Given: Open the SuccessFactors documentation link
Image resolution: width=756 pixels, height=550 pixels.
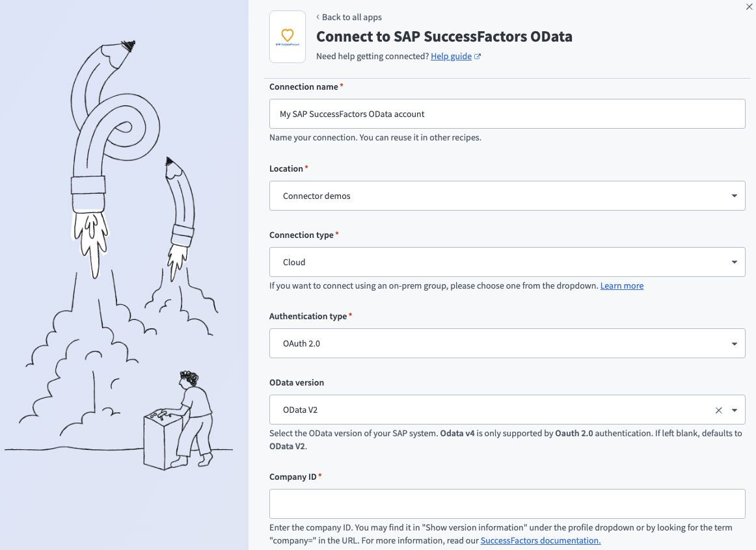Looking at the screenshot, I should [540, 540].
